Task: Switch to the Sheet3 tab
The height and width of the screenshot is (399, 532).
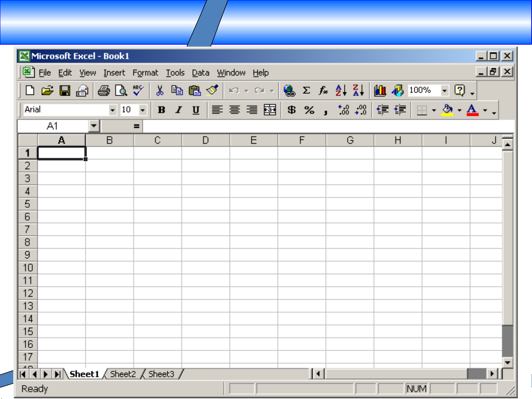Action: (x=161, y=374)
